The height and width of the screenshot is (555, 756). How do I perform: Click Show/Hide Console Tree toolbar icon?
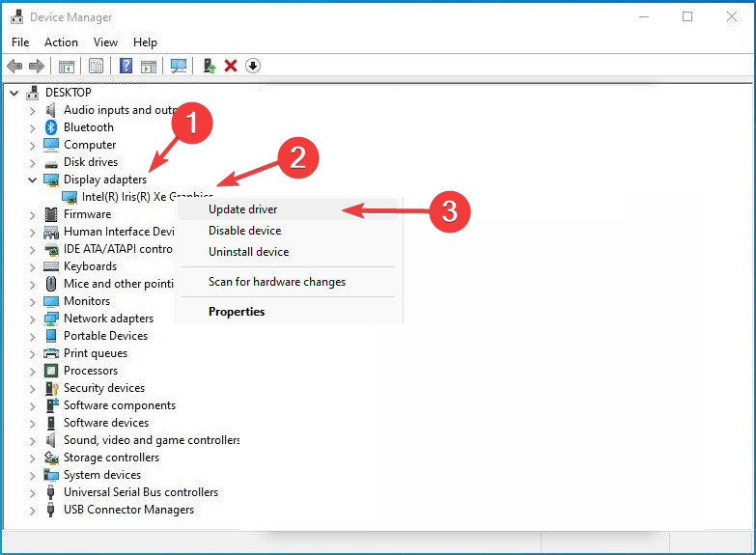[67, 66]
